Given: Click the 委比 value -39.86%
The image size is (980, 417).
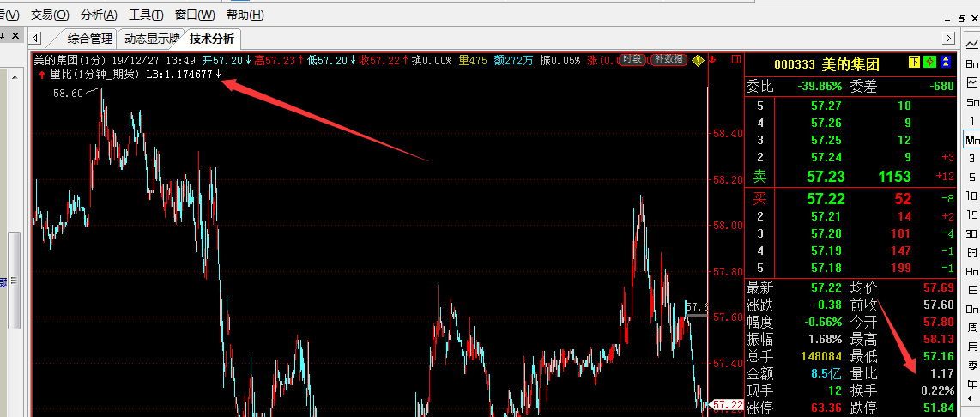Looking at the screenshot, I should (820, 87).
